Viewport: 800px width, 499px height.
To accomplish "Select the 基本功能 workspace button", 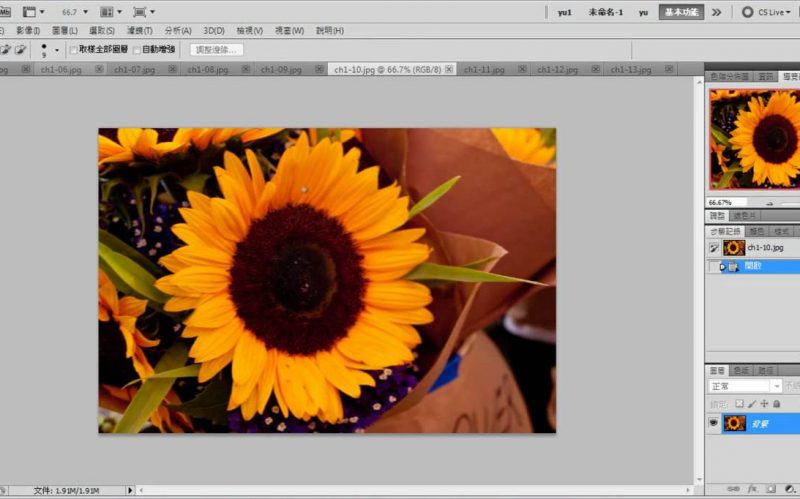I will (x=681, y=12).
